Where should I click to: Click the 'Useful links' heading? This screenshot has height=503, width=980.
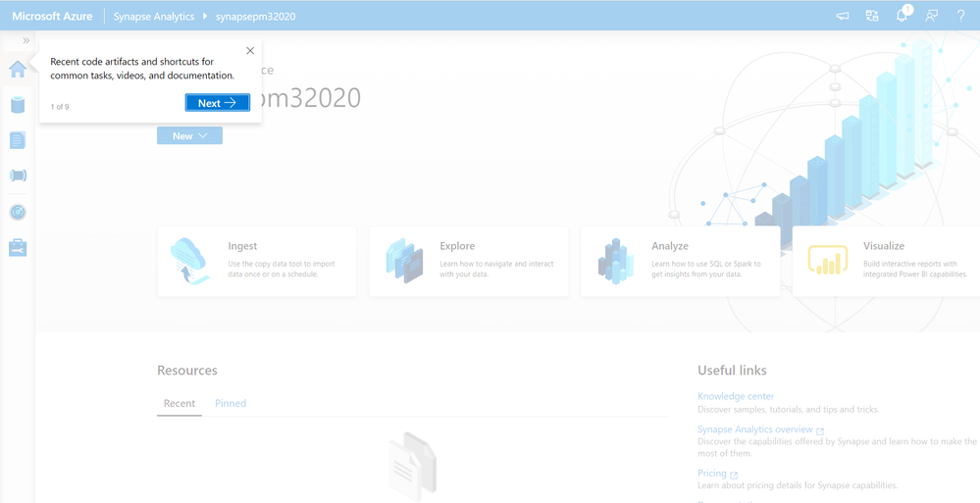click(732, 371)
